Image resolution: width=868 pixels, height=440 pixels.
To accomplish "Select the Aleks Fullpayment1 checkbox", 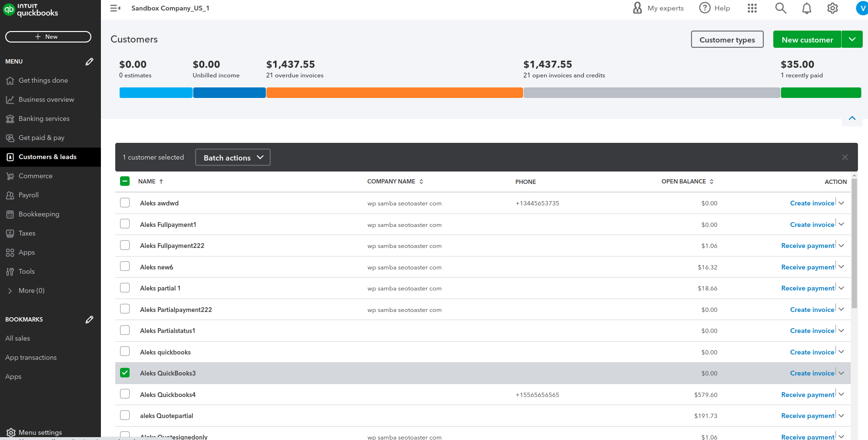I will (x=125, y=224).
